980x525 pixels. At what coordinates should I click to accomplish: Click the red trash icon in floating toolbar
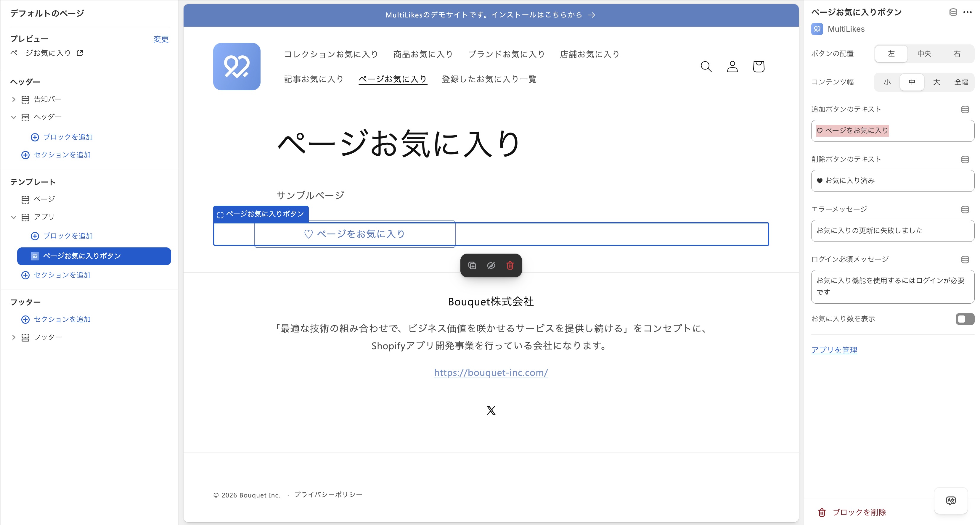[510, 265]
